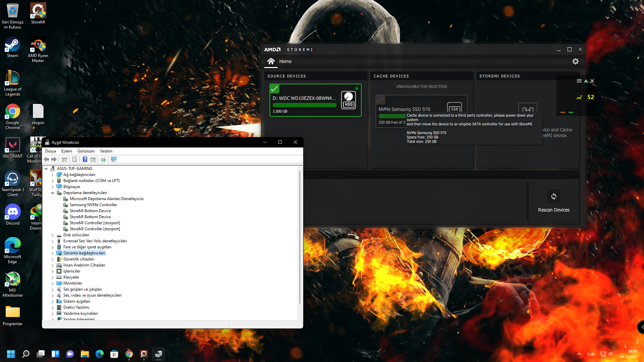Viewport: 644px width, 362px height.
Task: Select Microsoft Depolama Alanları Denetleyicisi
Action: 107,199
